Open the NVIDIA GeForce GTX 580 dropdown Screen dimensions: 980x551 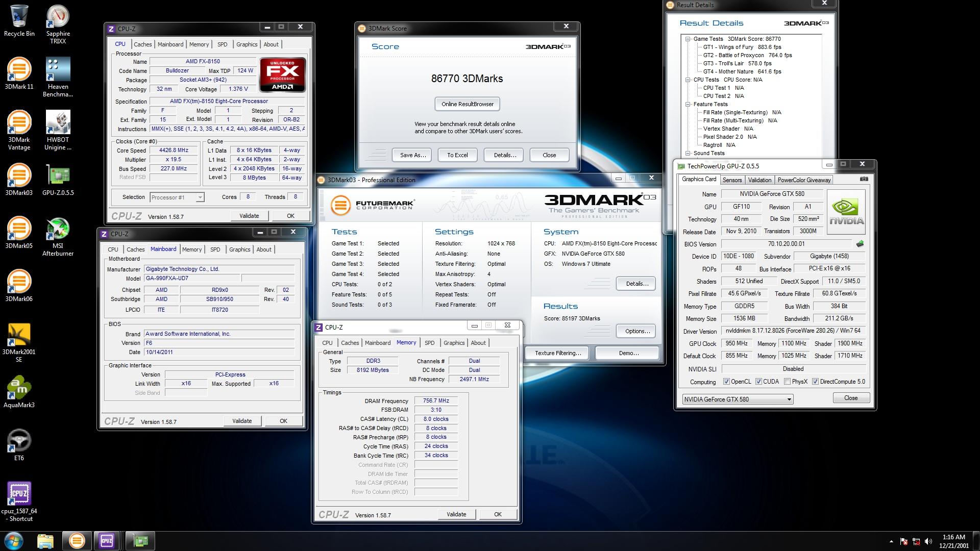pos(738,399)
